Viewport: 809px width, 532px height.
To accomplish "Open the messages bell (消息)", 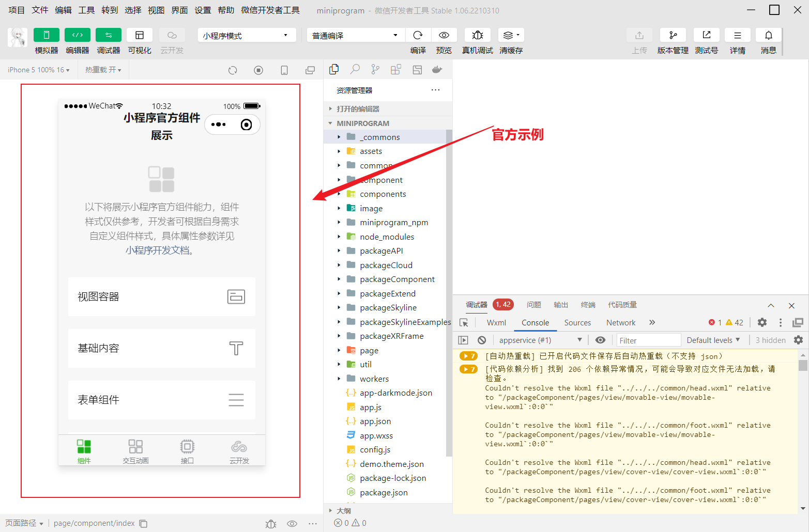I will point(769,35).
